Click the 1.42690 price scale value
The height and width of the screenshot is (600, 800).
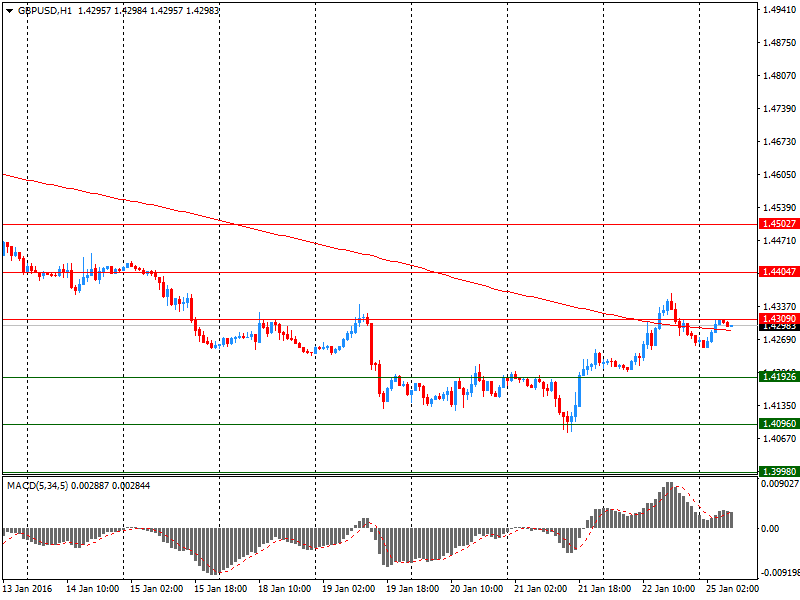pyautogui.click(x=779, y=340)
